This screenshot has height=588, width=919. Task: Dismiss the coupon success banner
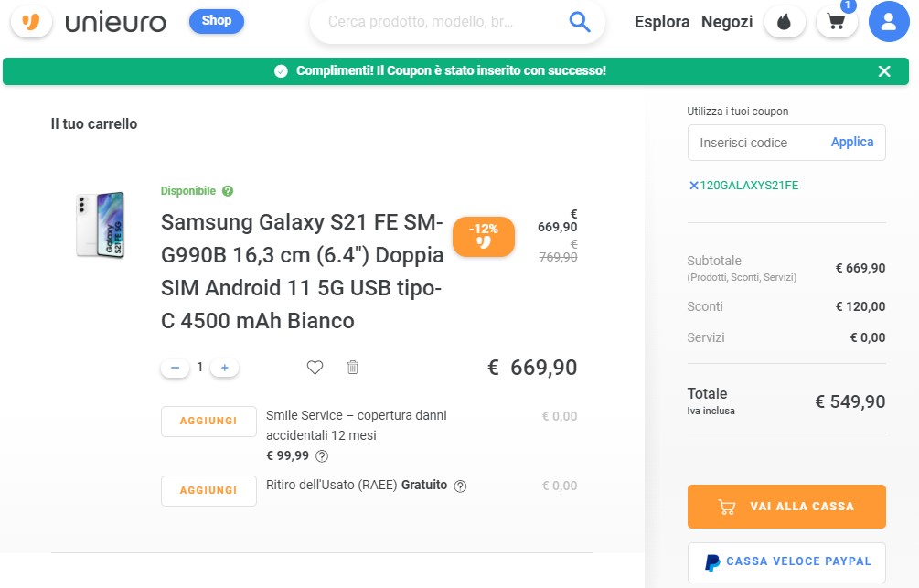coord(883,70)
